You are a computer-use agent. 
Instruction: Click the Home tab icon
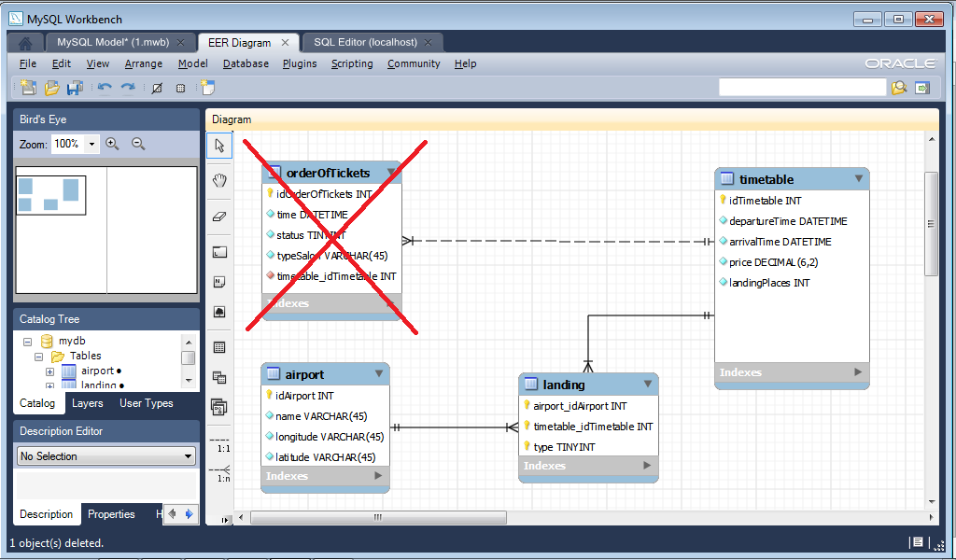(x=25, y=43)
